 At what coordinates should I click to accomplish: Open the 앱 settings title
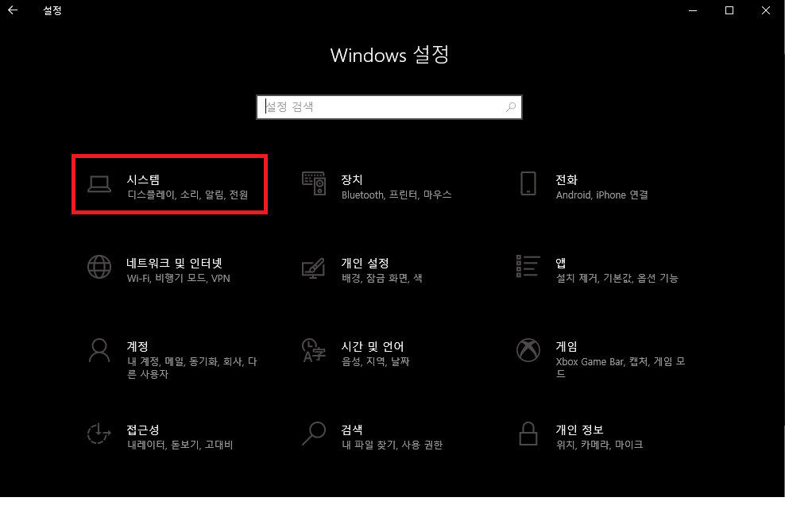561,263
